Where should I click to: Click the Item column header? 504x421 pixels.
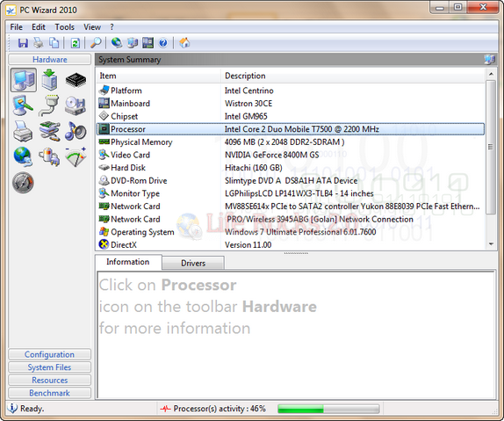coord(158,76)
